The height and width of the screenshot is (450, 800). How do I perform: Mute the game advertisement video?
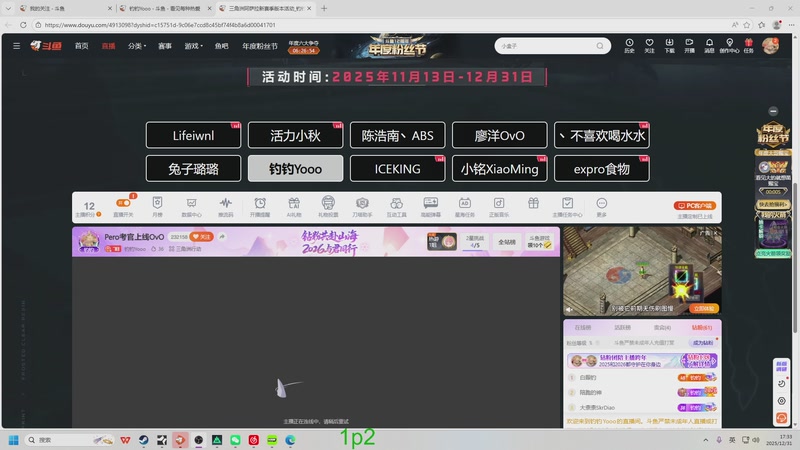pyautogui.click(x=569, y=309)
